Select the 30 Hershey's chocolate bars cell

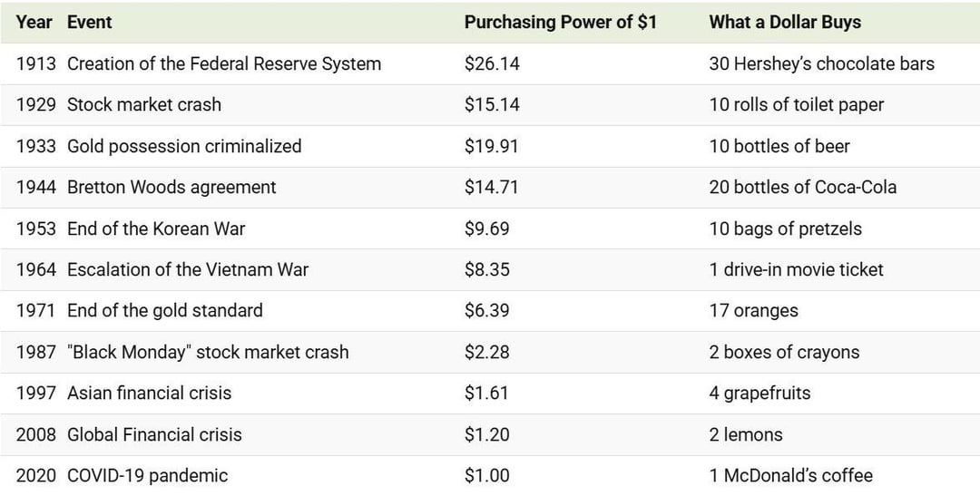822,63
